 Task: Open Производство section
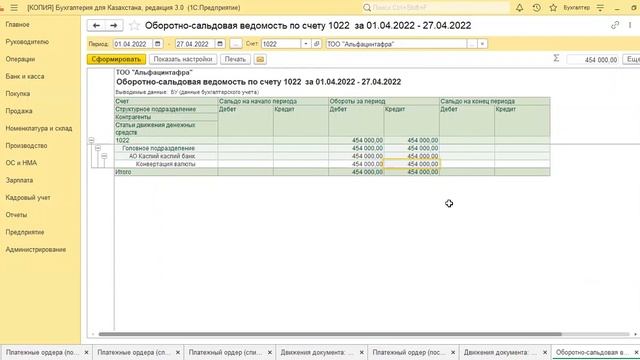pyautogui.click(x=26, y=146)
